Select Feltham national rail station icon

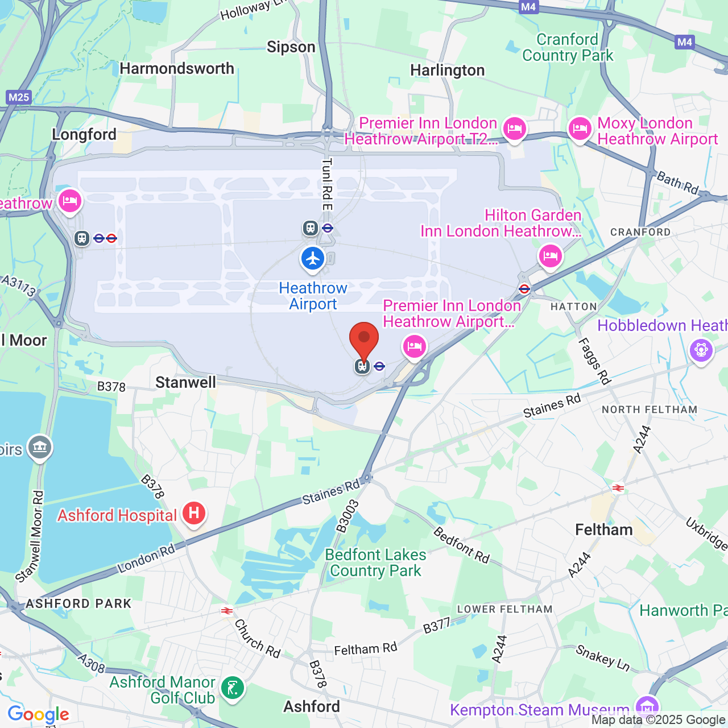tap(618, 487)
